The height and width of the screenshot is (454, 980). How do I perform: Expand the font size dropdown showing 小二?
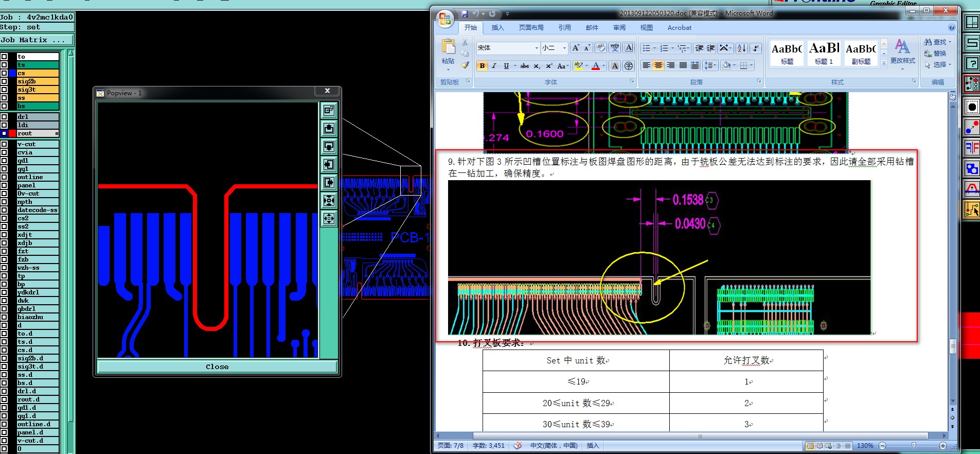564,48
